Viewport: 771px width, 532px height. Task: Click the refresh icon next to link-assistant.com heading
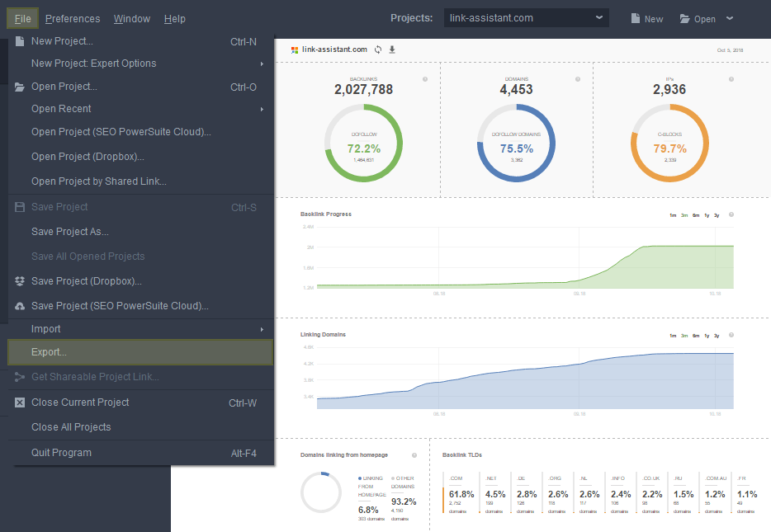tap(378, 49)
